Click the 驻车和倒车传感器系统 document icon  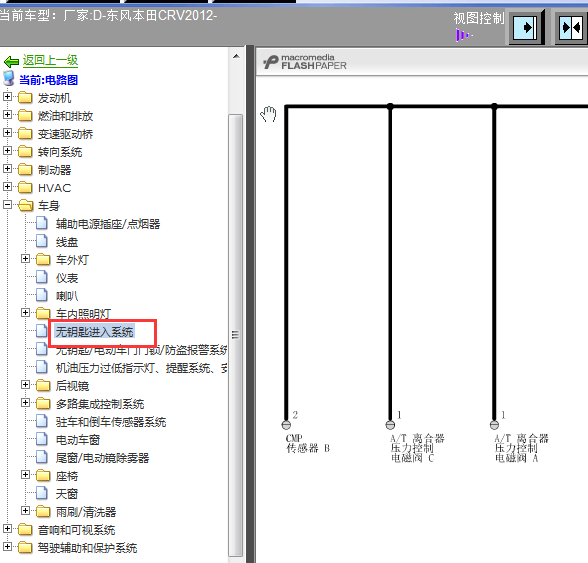tap(42, 421)
